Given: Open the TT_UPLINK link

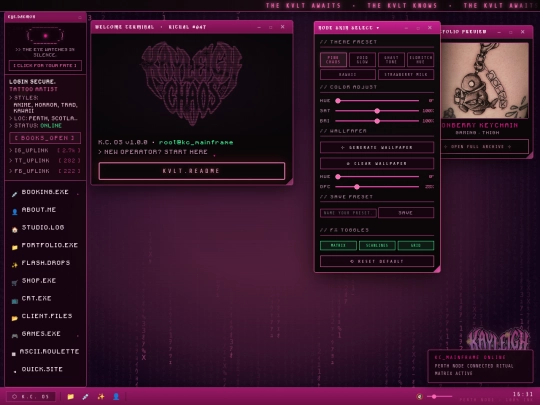Looking at the screenshot, I should coord(45,161).
